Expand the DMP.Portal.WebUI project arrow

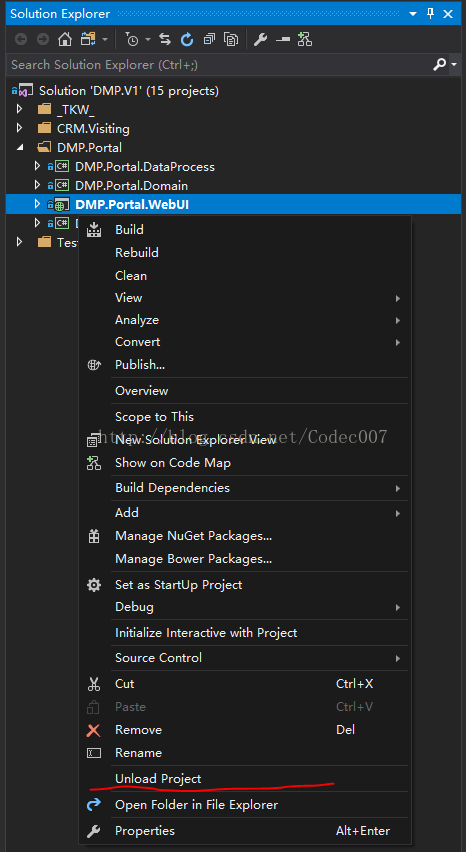(37, 204)
